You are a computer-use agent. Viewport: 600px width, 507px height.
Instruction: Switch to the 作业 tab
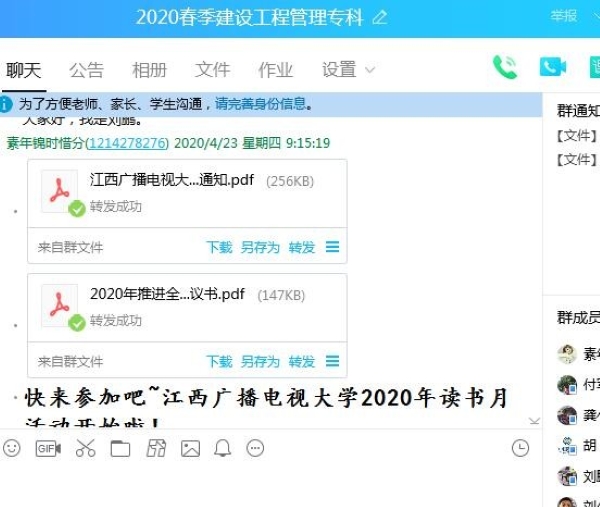point(276,70)
